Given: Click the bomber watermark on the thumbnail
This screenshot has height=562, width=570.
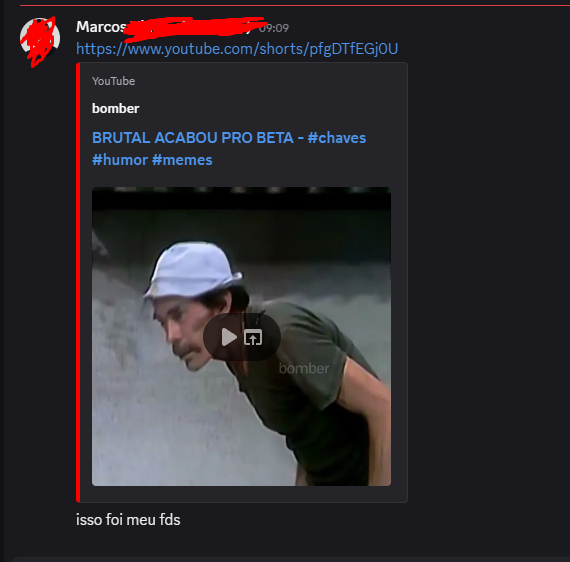Looking at the screenshot, I should point(304,369).
